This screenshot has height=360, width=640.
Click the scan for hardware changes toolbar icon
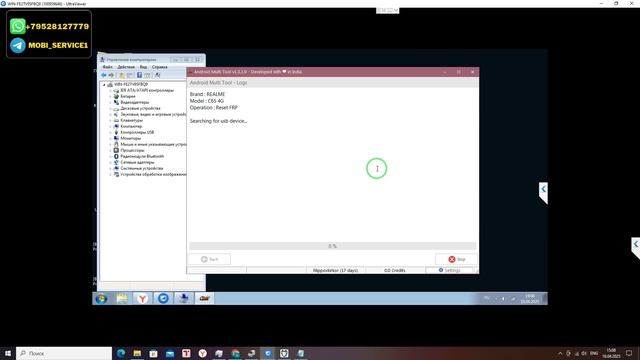(x=158, y=75)
